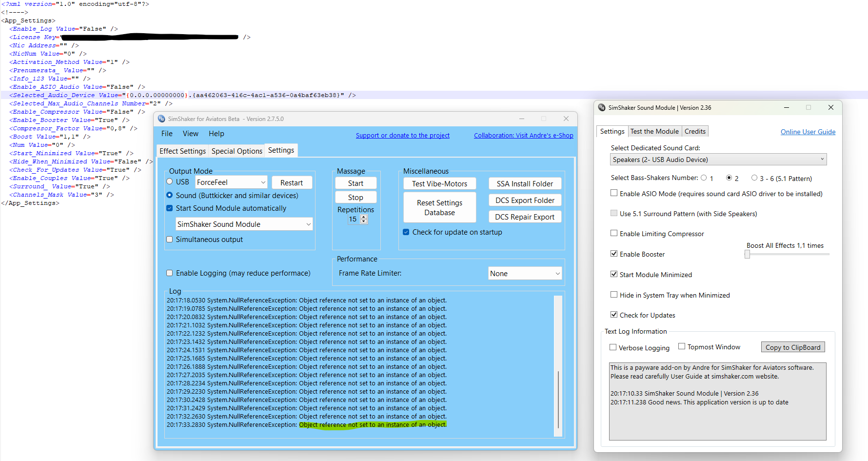Open Support or donate to the project link

point(403,136)
